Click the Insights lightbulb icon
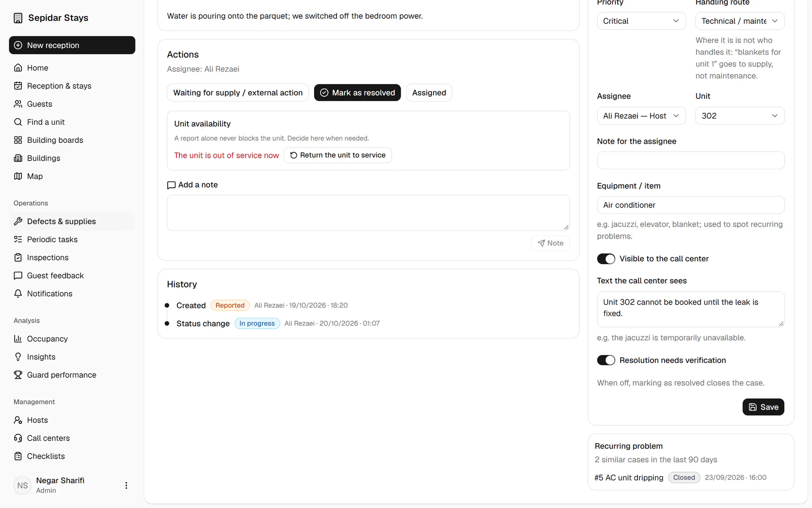Image resolution: width=812 pixels, height=508 pixels. click(18, 357)
